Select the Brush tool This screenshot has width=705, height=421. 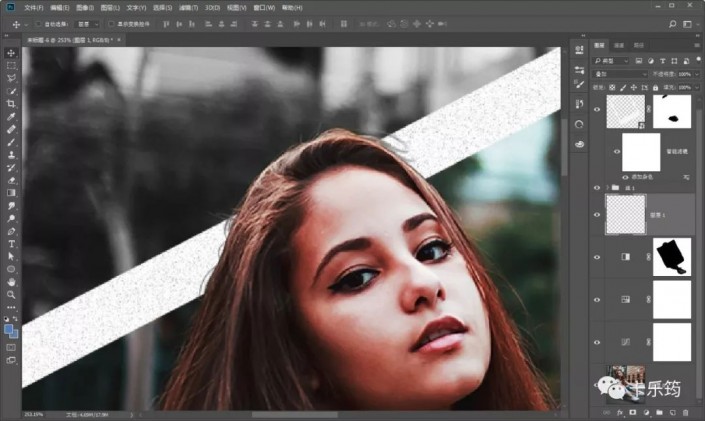pyautogui.click(x=11, y=142)
